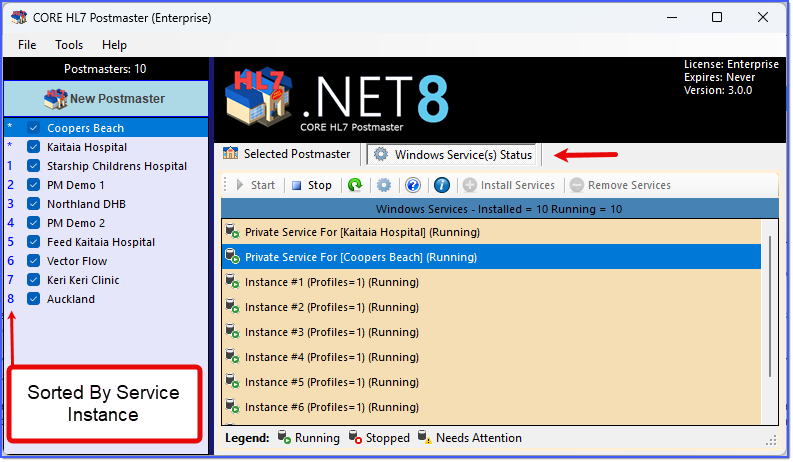Click service icon beside Instance #1

click(232, 281)
